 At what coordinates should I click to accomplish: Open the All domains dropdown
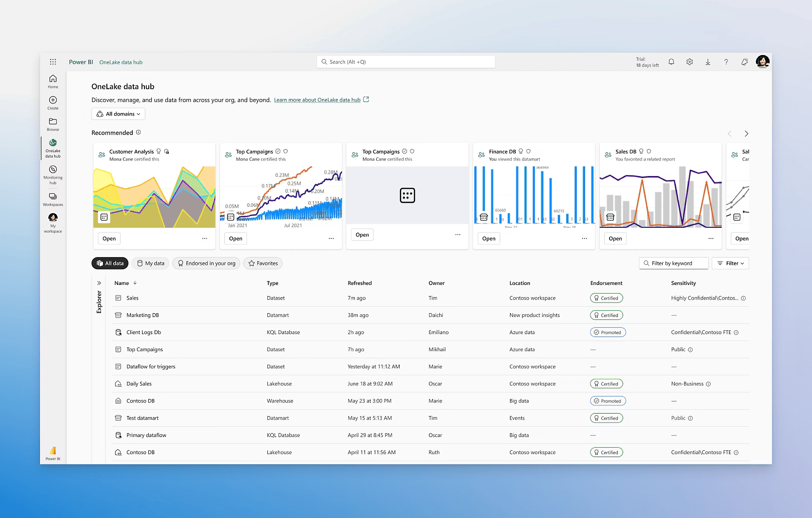(118, 114)
